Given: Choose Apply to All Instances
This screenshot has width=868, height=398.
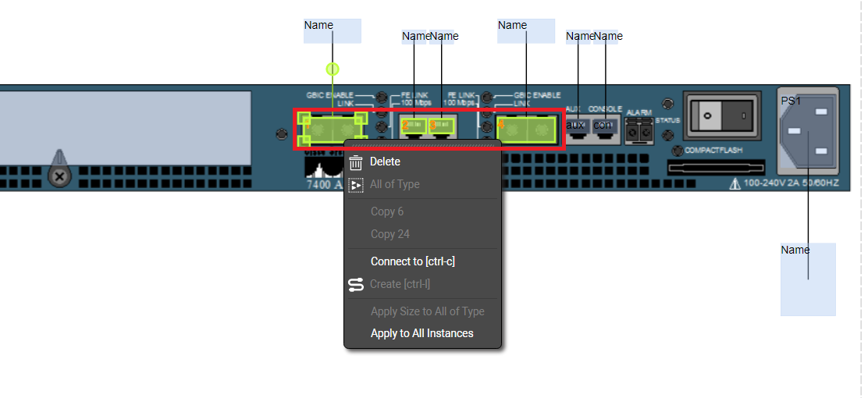Looking at the screenshot, I should (x=422, y=333).
